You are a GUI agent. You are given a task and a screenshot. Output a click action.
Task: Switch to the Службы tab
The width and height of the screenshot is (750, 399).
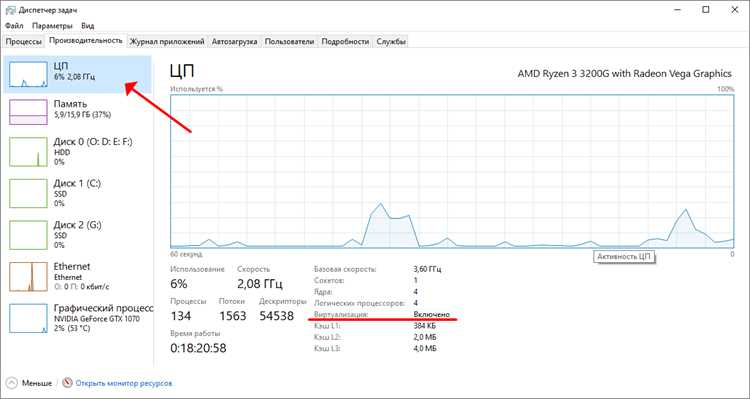pyautogui.click(x=391, y=42)
